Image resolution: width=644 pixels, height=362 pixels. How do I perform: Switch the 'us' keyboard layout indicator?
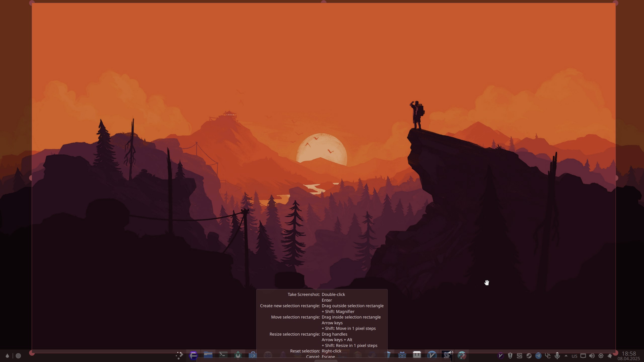click(574, 356)
